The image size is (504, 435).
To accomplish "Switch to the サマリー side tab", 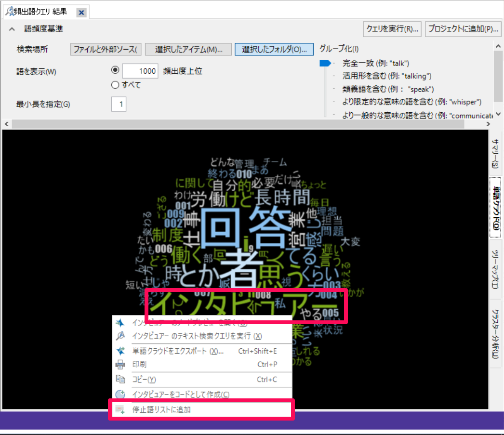I will [x=495, y=153].
